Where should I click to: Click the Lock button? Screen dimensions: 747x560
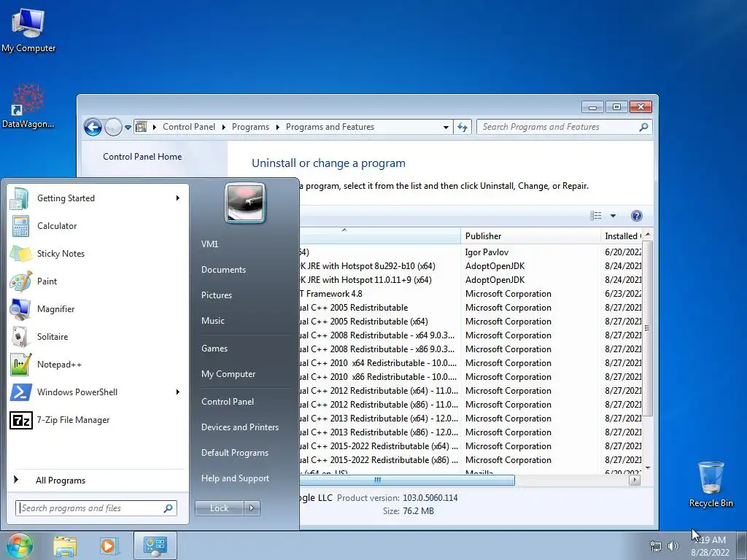pyautogui.click(x=219, y=508)
